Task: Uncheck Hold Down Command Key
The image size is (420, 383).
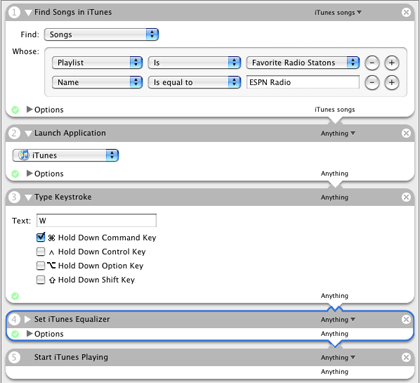Action: (x=41, y=237)
